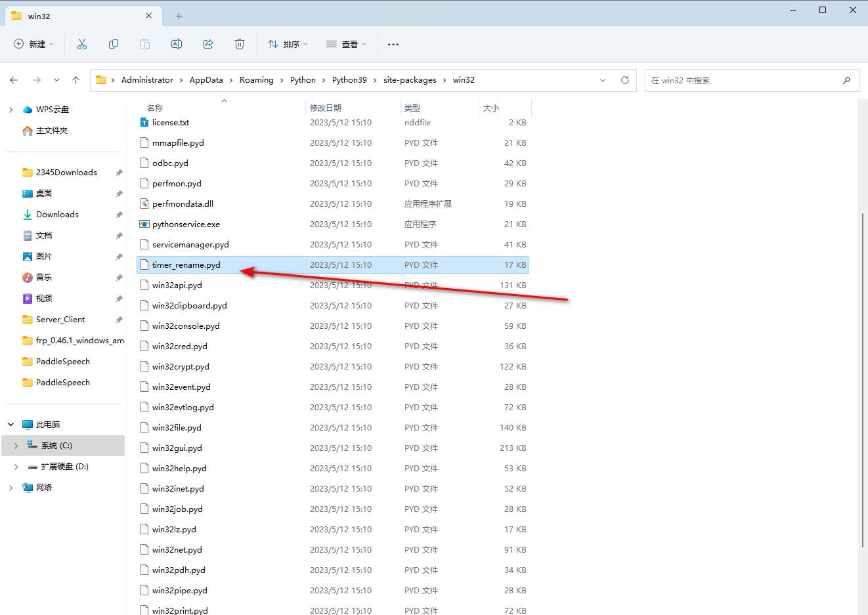Add a new tab with plus button
868x615 pixels.
coord(179,16)
